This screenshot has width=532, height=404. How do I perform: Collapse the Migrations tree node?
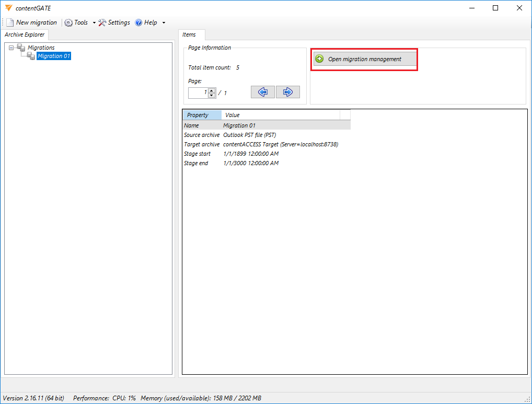pos(11,48)
